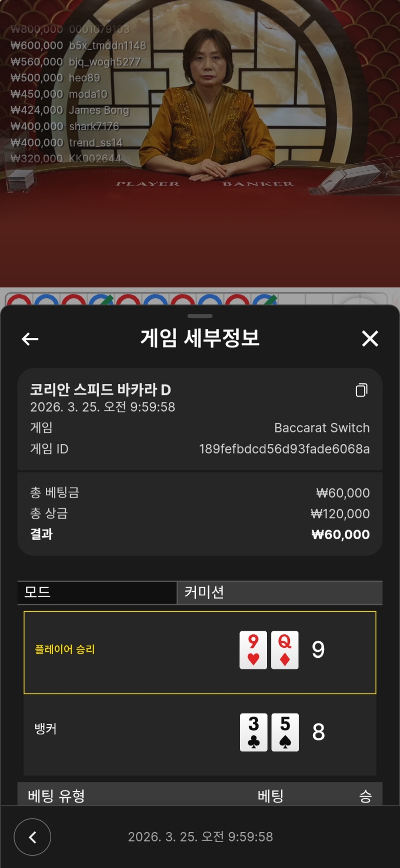This screenshot has height=868, width=400.
Task: Click the game ID value text
Action: tap(284, 449)
